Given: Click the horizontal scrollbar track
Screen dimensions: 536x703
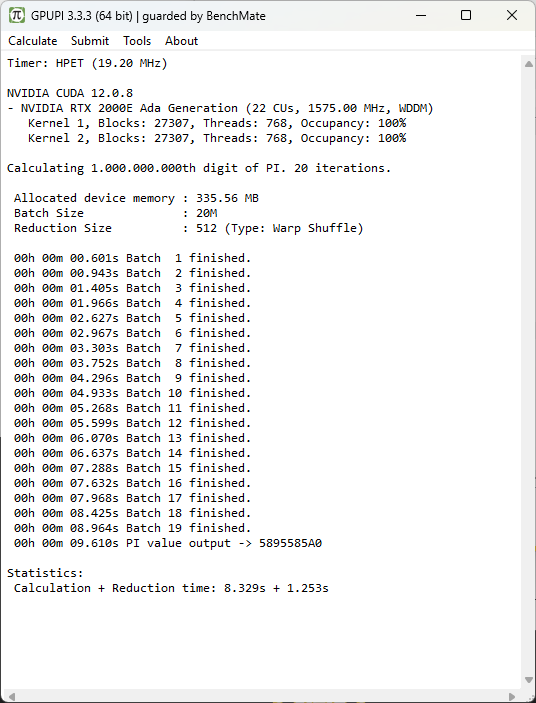Looking at the screenshot, I should click(x=262, y=697).
